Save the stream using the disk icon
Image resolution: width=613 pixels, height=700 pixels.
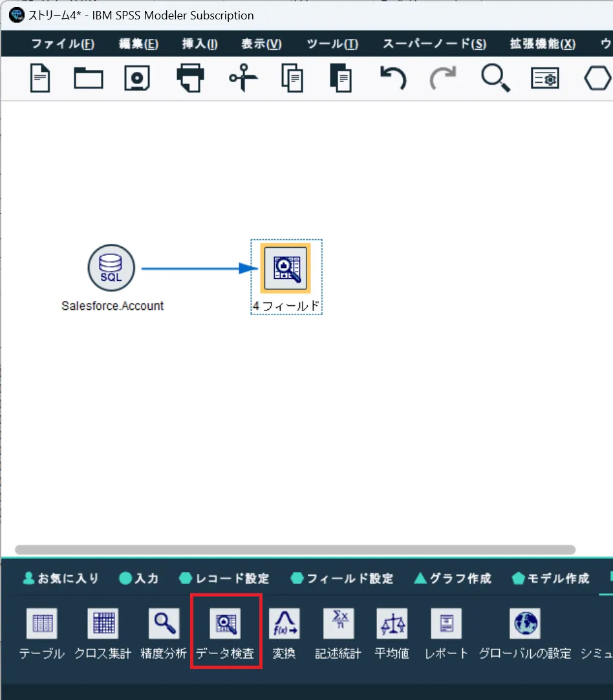click(137, 78)
